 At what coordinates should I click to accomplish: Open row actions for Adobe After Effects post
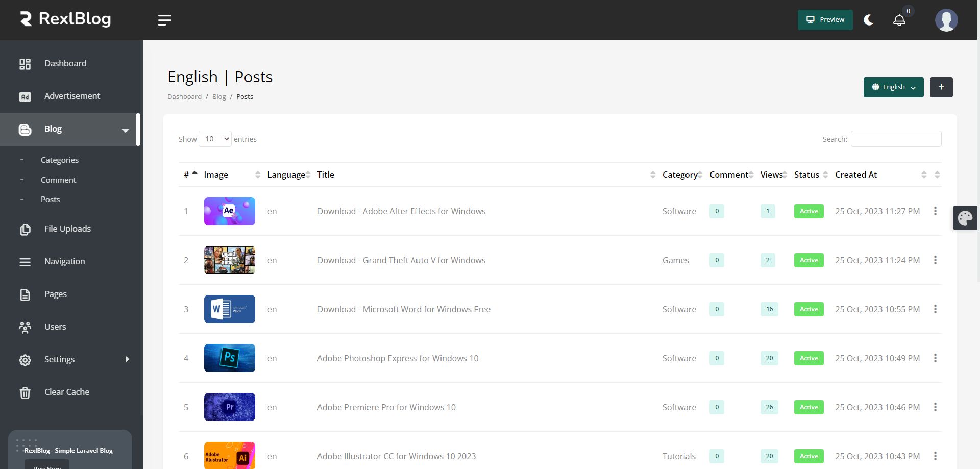(935, 211)
